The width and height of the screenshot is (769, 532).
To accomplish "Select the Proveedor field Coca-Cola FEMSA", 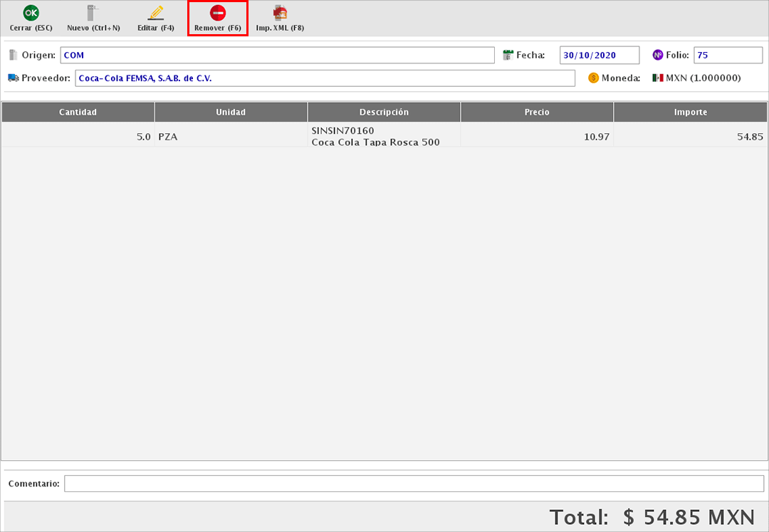I will point(324,78).
